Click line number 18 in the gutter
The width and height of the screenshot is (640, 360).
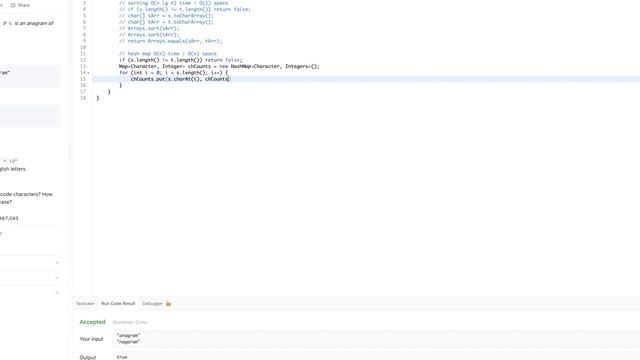coord(83,98)
